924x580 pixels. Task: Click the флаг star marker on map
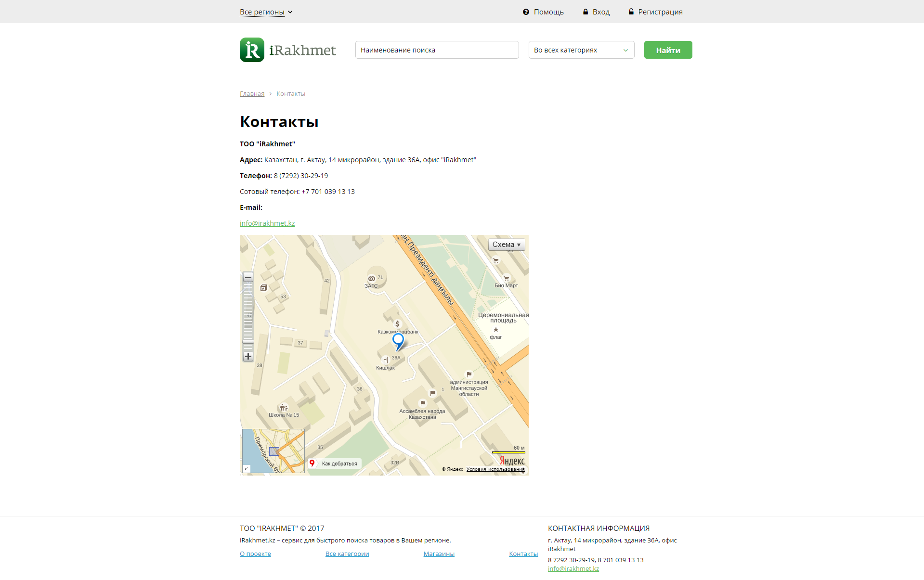[496, 330]
